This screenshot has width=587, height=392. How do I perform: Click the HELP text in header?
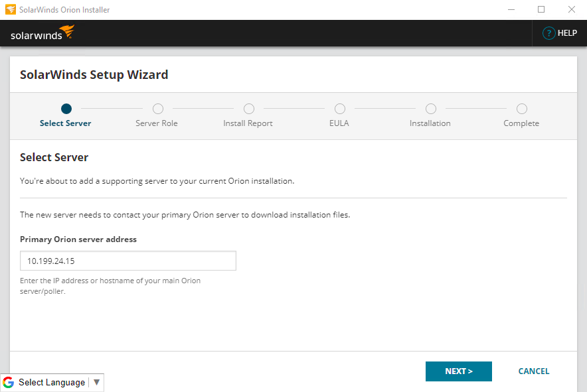[567, 33]
